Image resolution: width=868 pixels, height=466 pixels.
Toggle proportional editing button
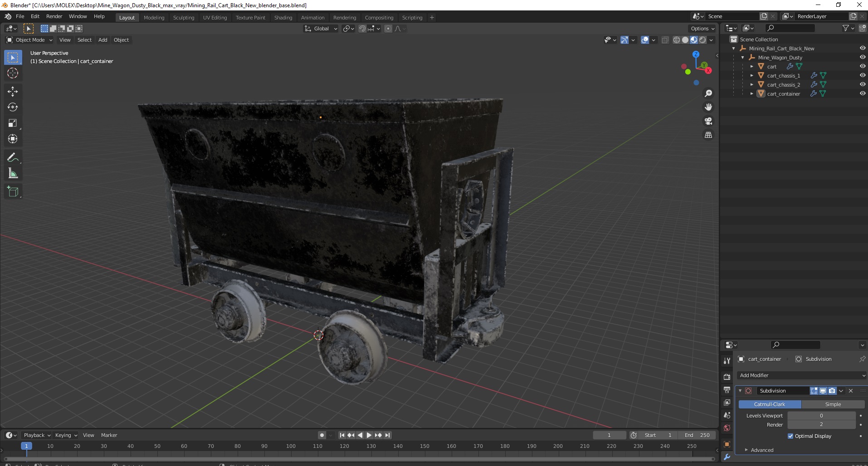pyautogui.click(x=388, y=29)
